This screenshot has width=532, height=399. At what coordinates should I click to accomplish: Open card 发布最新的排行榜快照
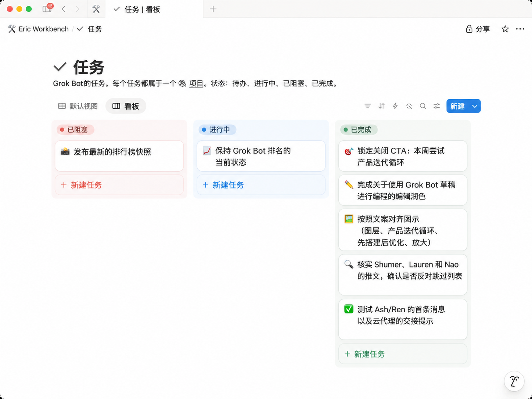[x=119, y=156]
